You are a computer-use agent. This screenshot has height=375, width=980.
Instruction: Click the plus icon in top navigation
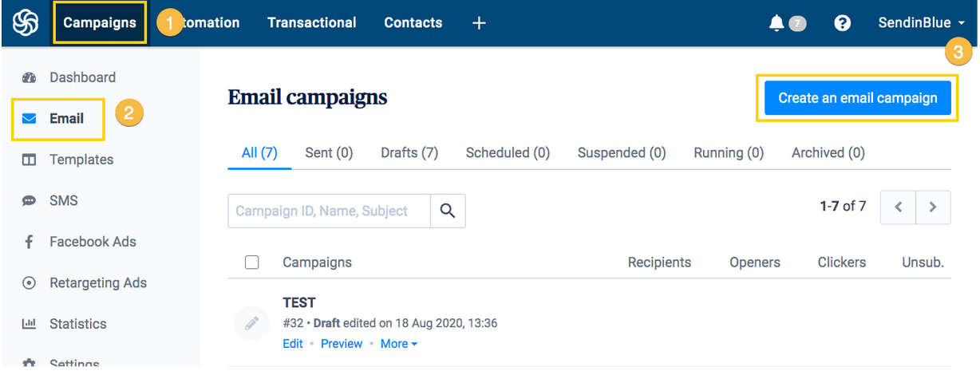click(x=479, y=23)
